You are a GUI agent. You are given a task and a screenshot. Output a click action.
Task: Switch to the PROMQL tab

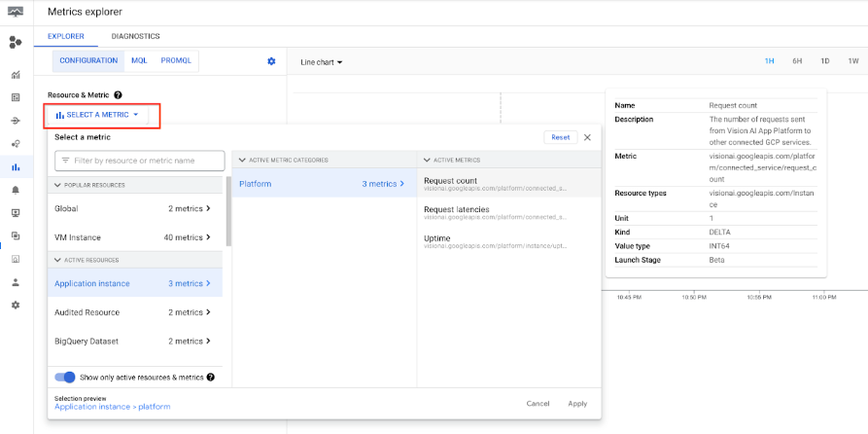(177, 60)
